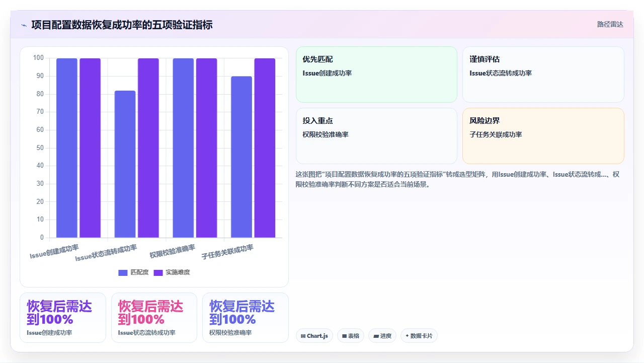644x363 pixels.
Task: Click the 子任务关联成功率 text in 风险边界 card
Action: pyautogui.click(x=496, y=134)
